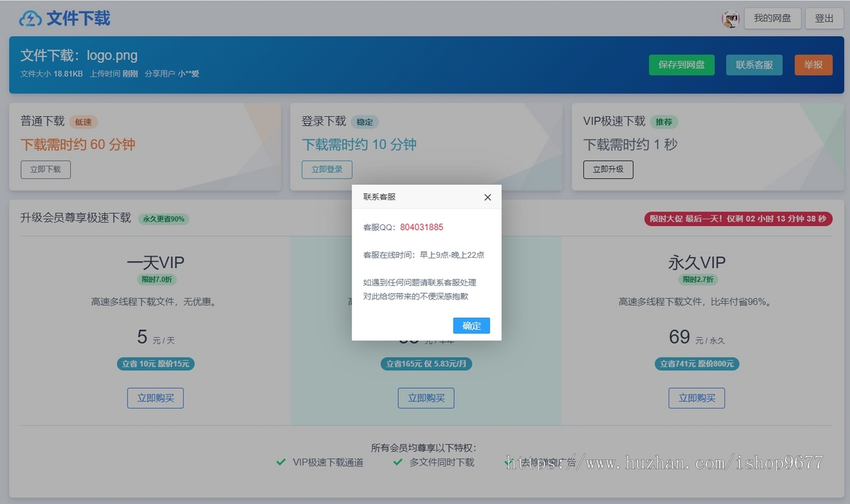850x504 pixels.
Task: Click 立即登录 under 登录下载
Action: point(327,170)
